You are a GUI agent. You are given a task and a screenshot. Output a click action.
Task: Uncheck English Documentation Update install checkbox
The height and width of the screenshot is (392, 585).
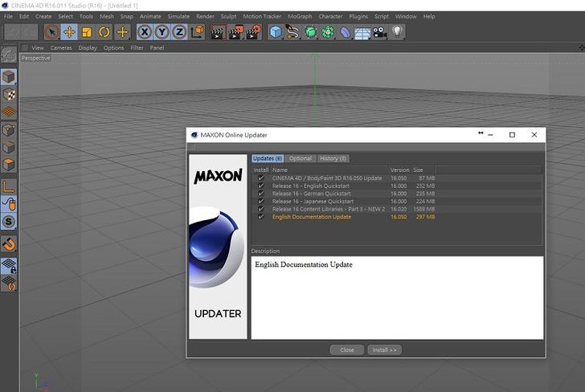click(260, 217)
